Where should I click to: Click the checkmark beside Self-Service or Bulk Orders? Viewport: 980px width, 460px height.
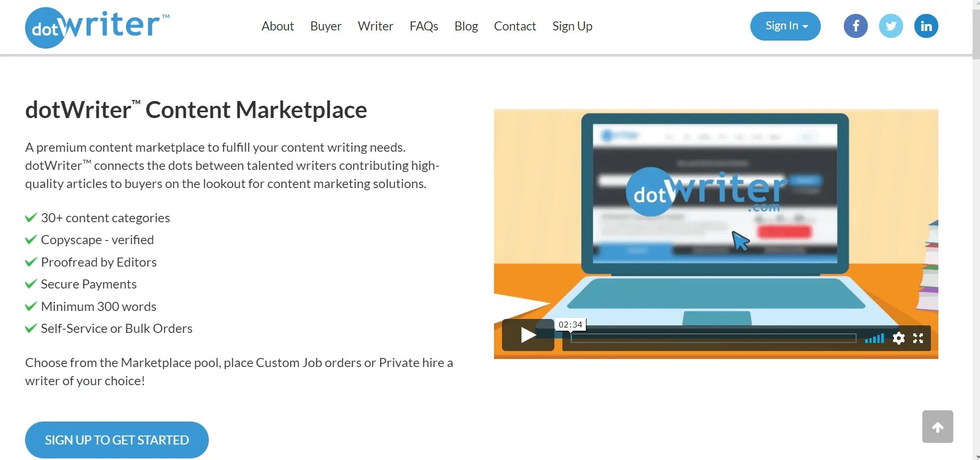pos(31,328)
